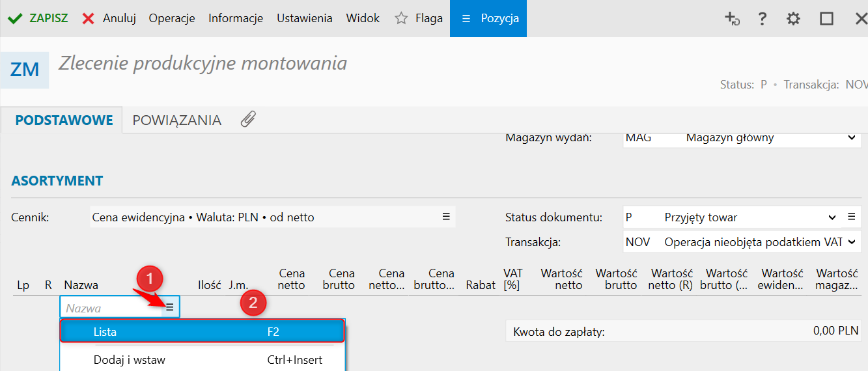Click the Status dokumentu hamburger icon

coord(851,217)
